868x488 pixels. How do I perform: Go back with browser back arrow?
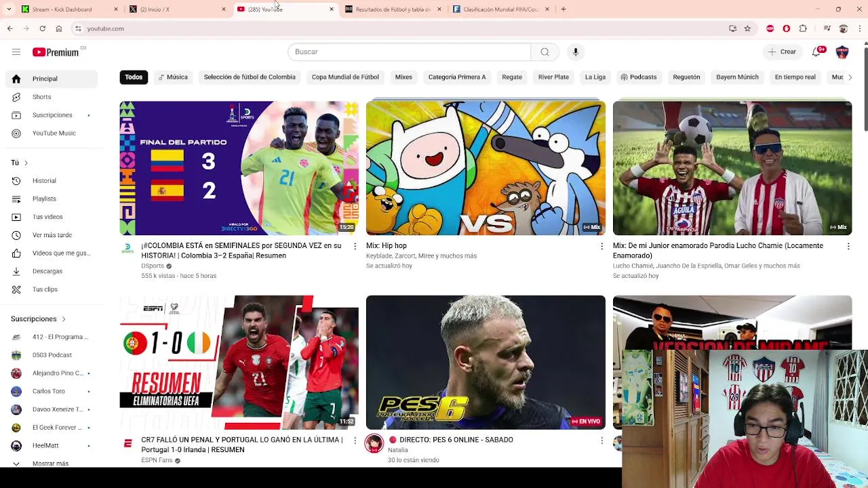(9, 28)
